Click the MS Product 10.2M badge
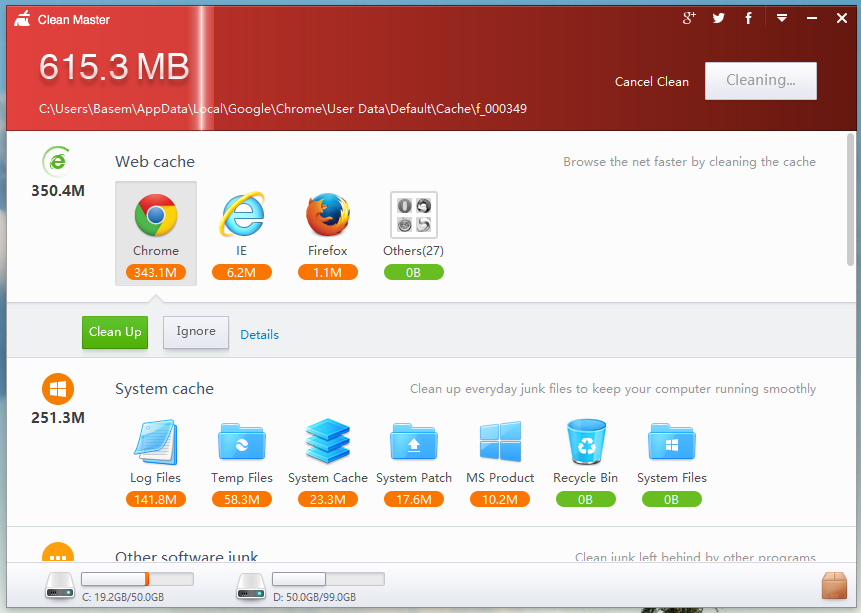Image resolution: width=861 pixels, height=613 pixels. (500, 499)
